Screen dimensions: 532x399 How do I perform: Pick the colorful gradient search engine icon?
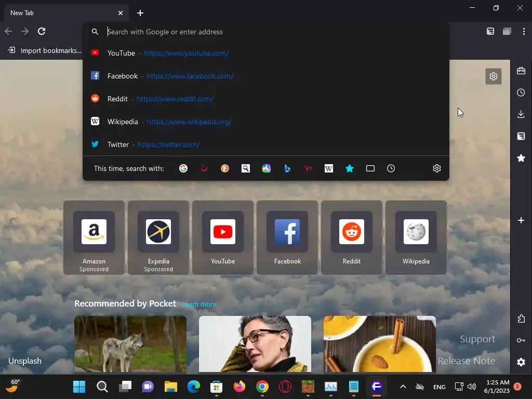coord(267,168)
